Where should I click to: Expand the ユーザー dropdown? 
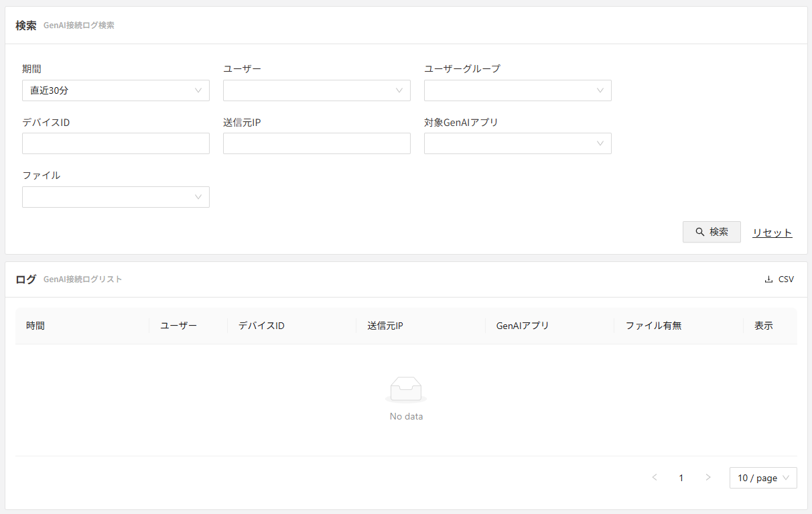pos(317,90)
